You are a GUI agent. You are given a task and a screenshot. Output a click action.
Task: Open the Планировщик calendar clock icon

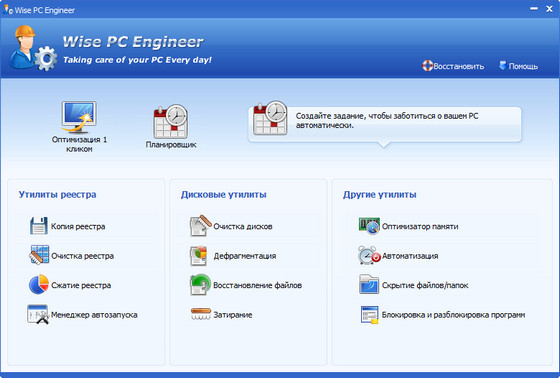(171, 121)
